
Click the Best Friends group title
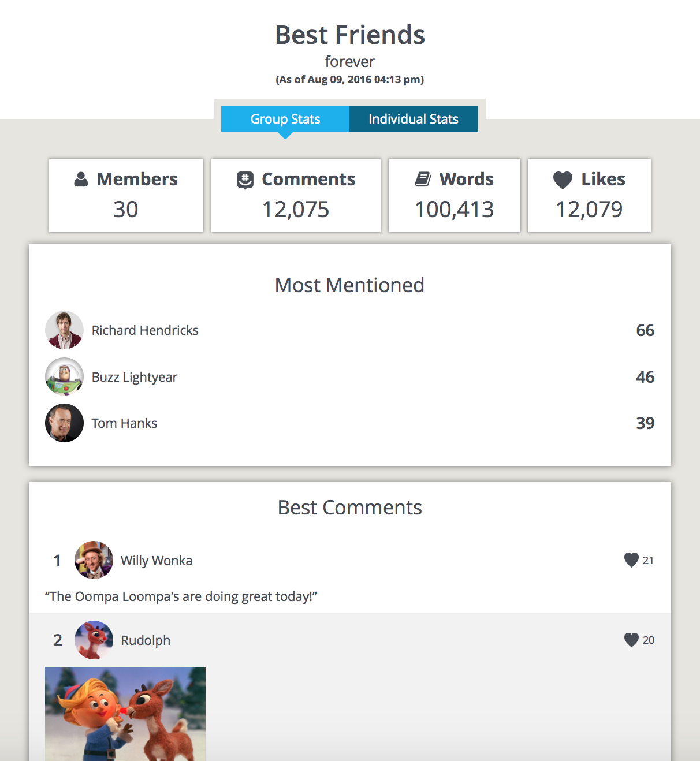coord(350,35)
